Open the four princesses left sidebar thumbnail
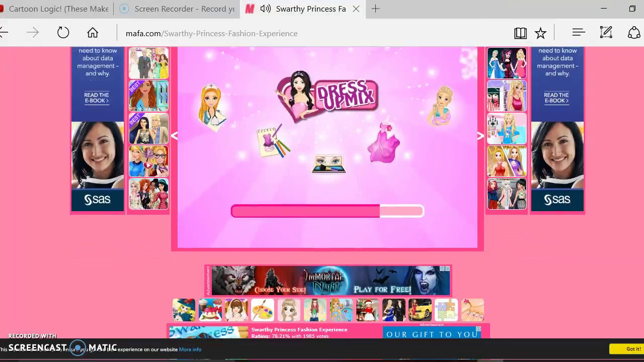Screen dimensions: 644x362 coord(148,194)
